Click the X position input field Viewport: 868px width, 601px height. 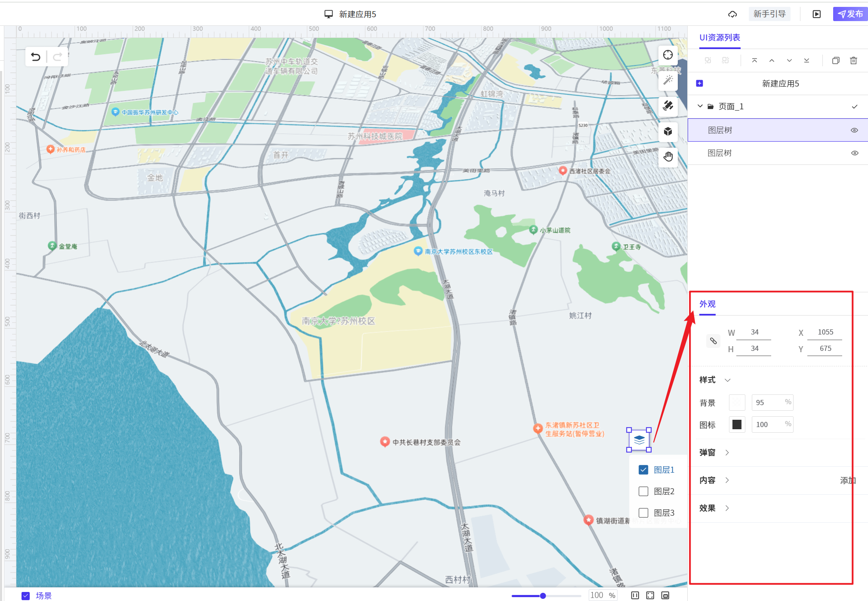[x=825, y=332]
